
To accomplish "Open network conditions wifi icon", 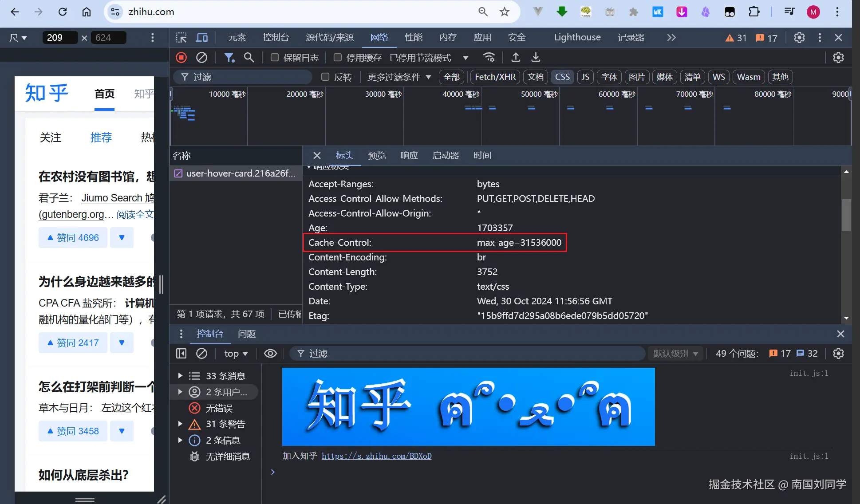I will pyautogui.click(x=489, y=57).
